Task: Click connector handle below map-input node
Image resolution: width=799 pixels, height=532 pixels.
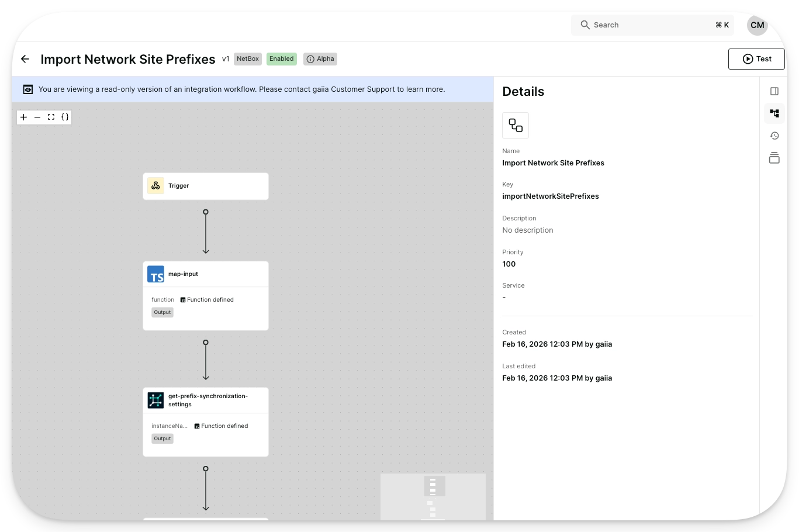Action: [x=206, y=343]
